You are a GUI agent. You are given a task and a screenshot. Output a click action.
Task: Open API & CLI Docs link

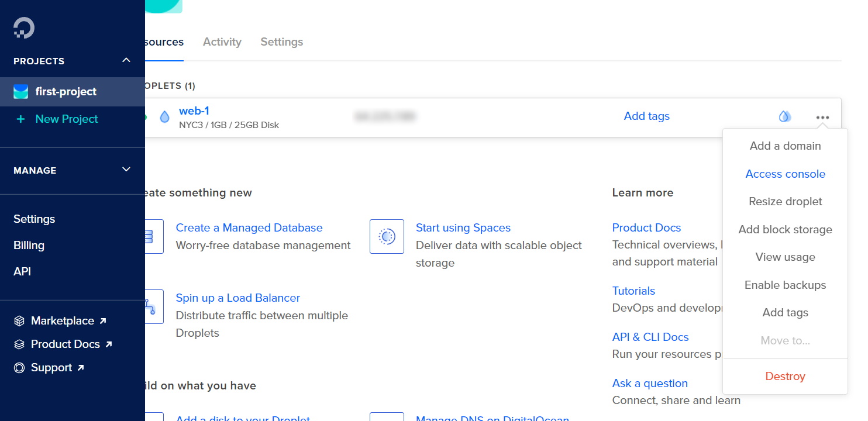tap(650, 337)
